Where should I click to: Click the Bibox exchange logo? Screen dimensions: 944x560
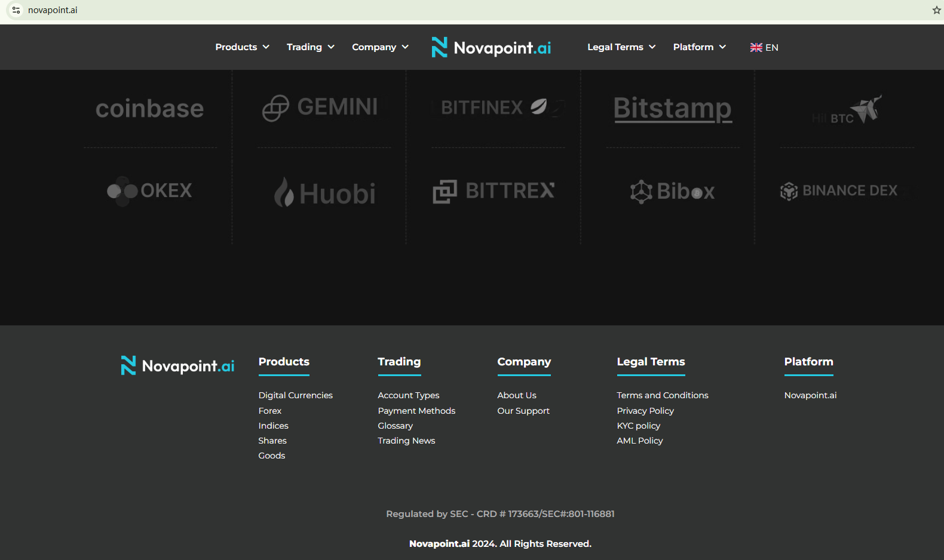[672, 192]
